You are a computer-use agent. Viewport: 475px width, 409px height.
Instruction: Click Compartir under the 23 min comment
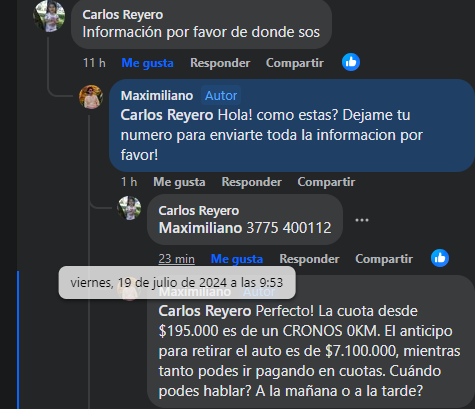tap(384, 259)
